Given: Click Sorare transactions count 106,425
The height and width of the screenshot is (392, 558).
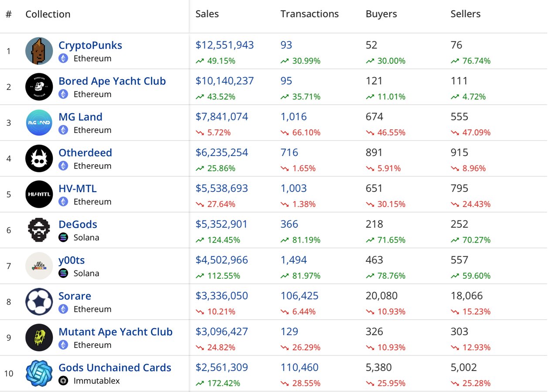Looking at the screenshot, I should 299,296.
